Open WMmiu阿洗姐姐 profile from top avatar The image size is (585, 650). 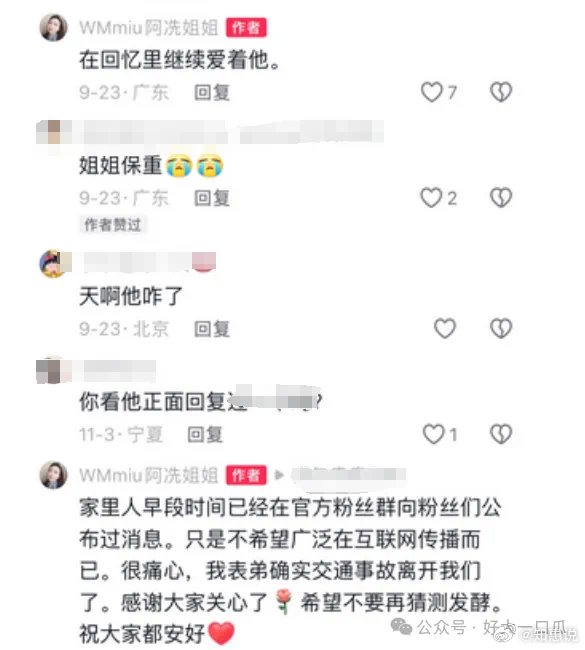tap(53, 27)
